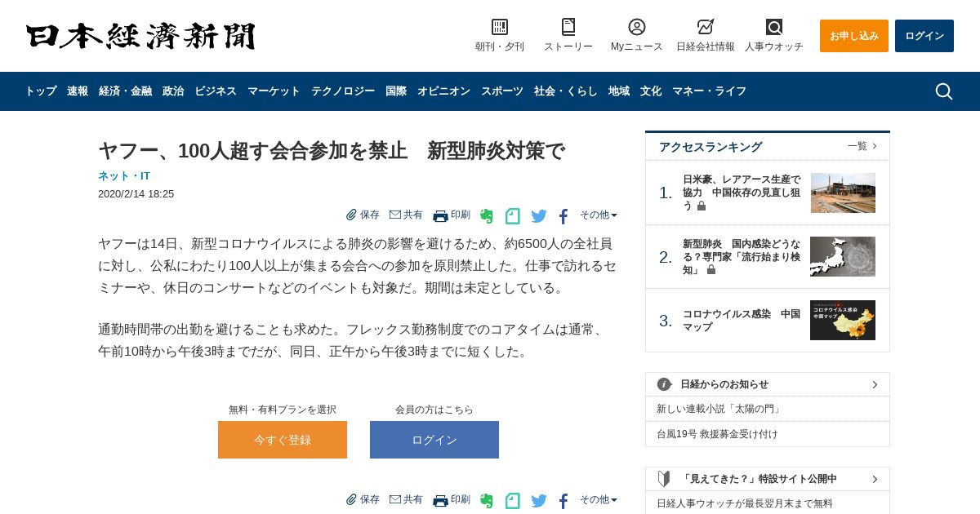Click the top Evernote elephant icon
Viewport: 980px width, 514px height.
(x=487, y=216)
